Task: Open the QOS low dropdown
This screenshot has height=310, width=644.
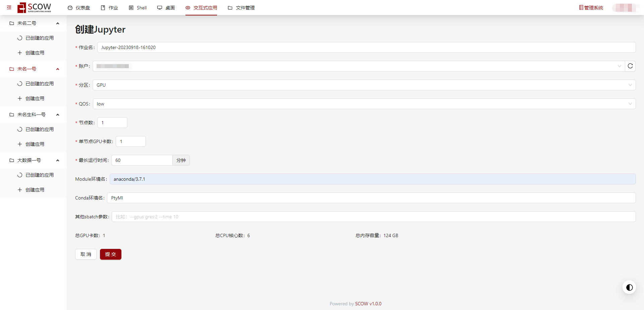Action: click(x=364, y=104)
